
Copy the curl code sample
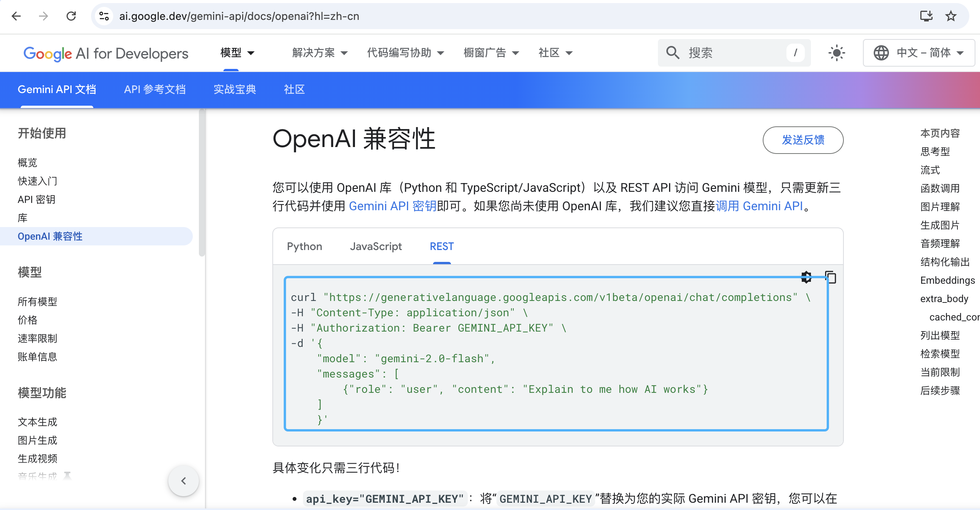pos(830,277)
